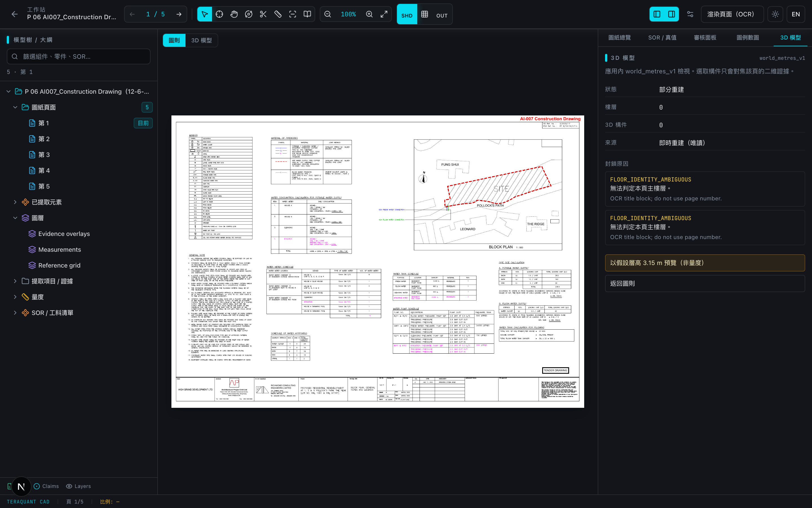Click the small panel icon beside Claims

(x=9, y=486)
